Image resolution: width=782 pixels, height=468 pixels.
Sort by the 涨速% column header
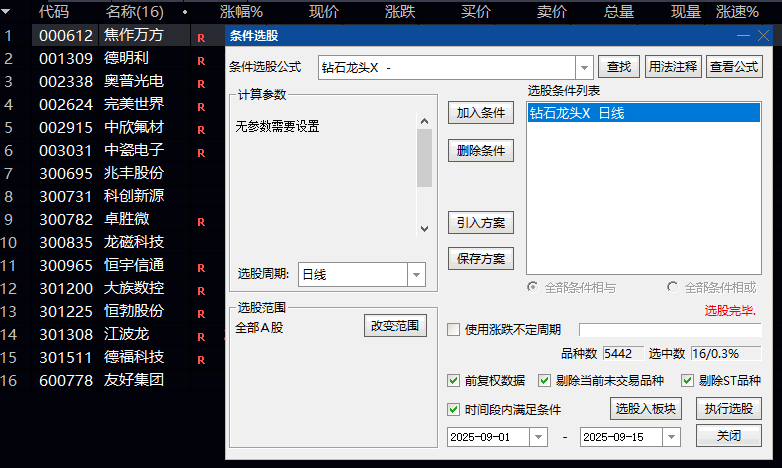click(x=737, y=11)
